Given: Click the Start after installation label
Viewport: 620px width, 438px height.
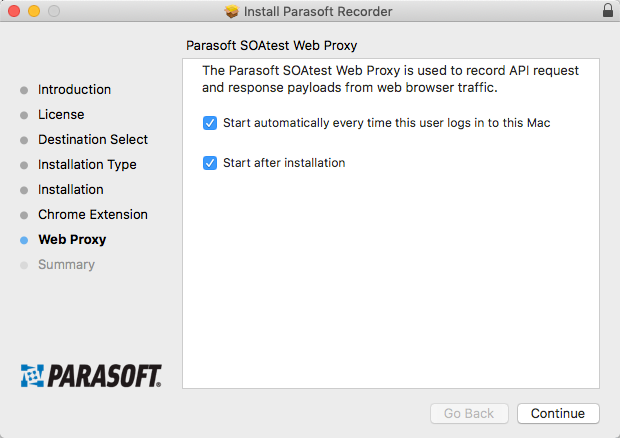Looking at the screenshot, I should point(284,163).
